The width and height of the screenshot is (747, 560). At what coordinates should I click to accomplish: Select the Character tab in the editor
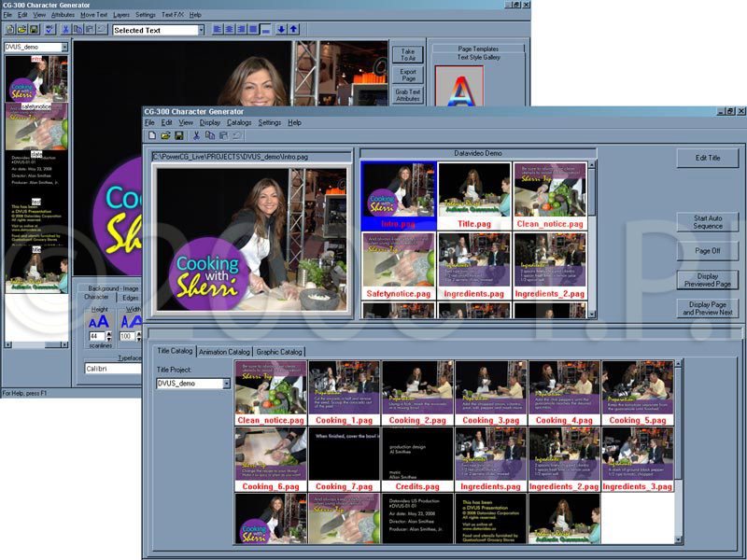click(97, 297)
